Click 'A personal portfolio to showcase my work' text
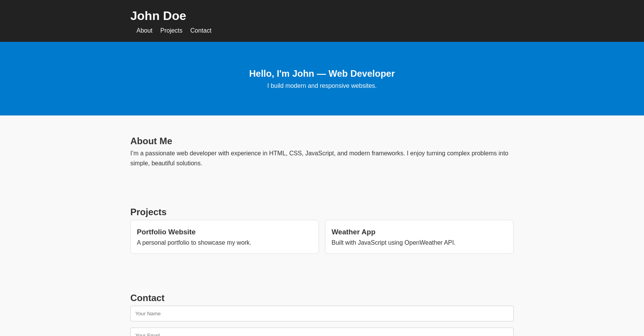 (194, 243)
